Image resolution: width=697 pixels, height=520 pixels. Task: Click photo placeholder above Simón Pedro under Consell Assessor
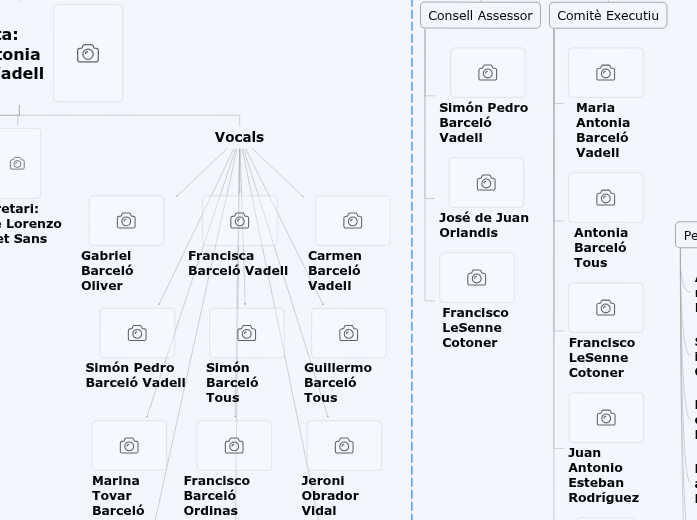487,73
